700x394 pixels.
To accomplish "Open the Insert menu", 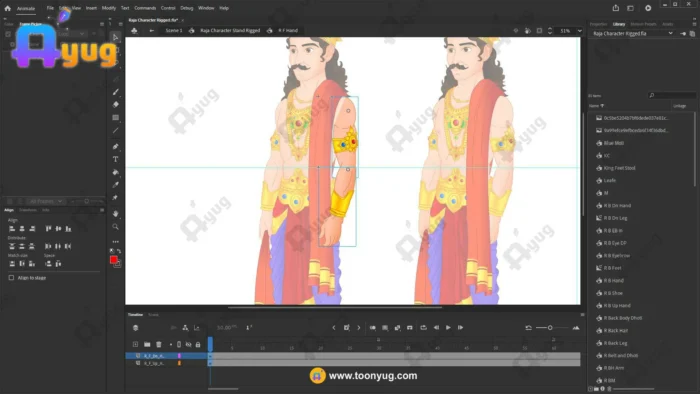I will pos(91,8).
